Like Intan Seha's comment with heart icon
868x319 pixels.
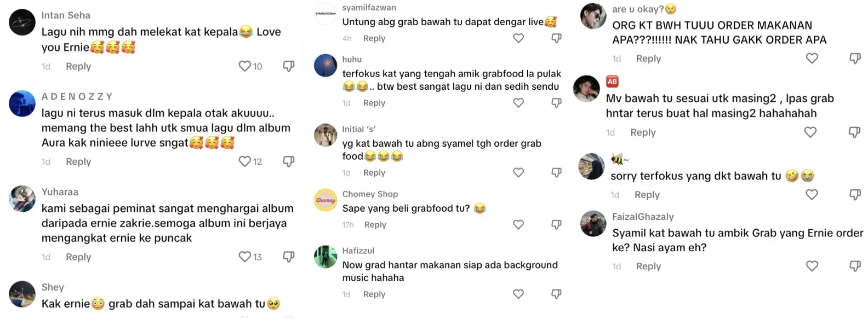(244, 66)
